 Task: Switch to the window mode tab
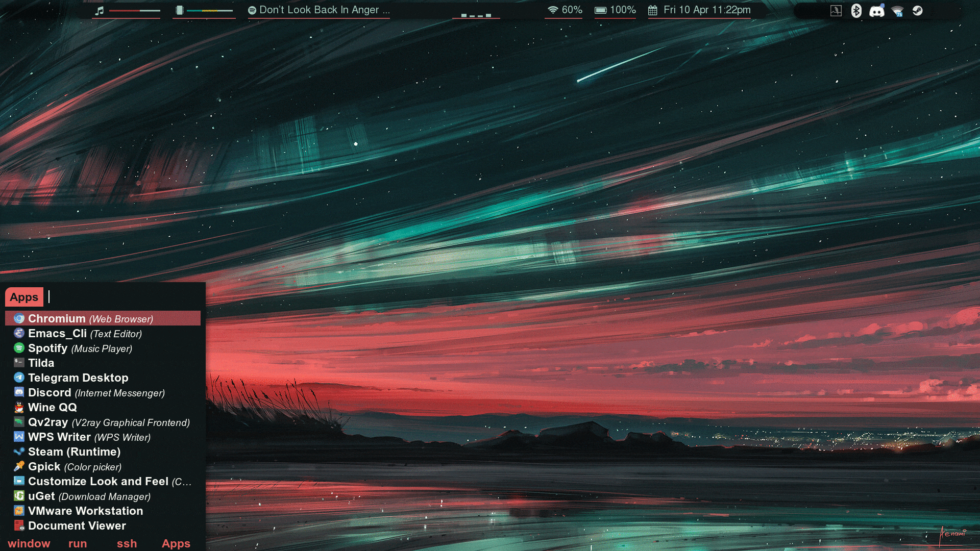point(29,543)
